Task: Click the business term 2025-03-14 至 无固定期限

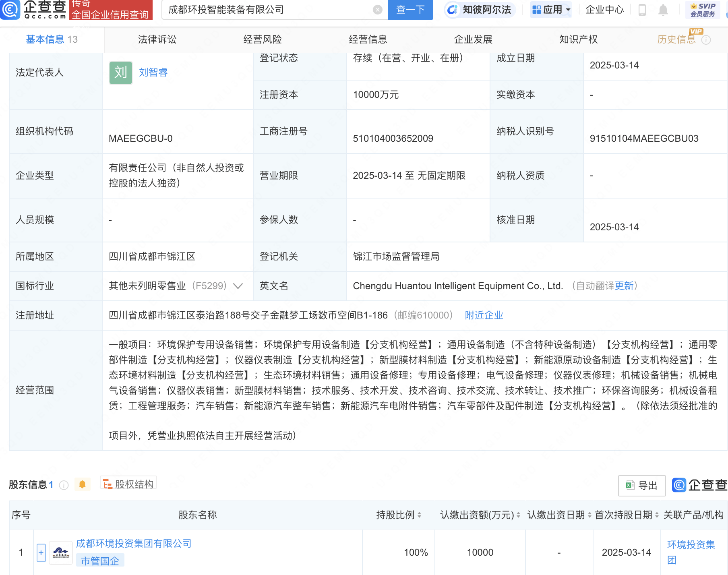Action: (x=409, y=176)
